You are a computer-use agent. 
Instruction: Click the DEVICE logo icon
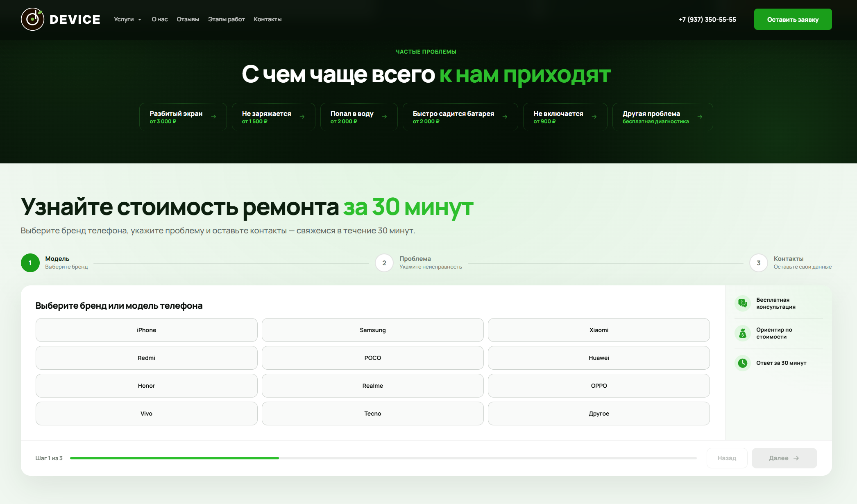(x=32, y=19)
